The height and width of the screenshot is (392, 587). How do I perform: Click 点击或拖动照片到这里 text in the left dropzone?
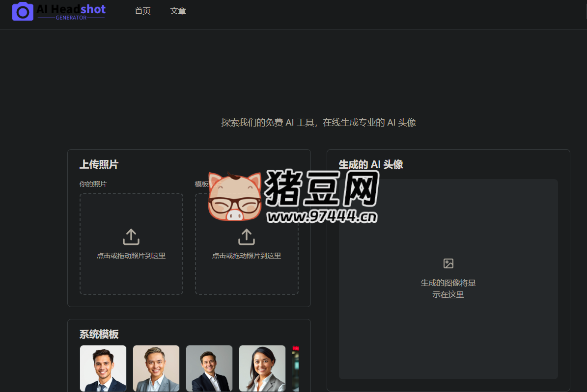pyautogui.click(x=131, y=255)
